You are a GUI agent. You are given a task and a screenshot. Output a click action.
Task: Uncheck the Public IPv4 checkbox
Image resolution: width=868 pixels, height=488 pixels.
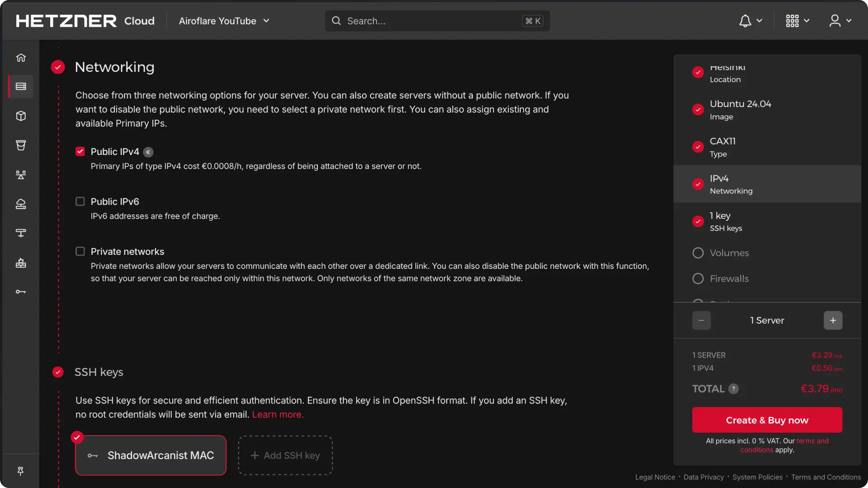(x=80, y=152)
